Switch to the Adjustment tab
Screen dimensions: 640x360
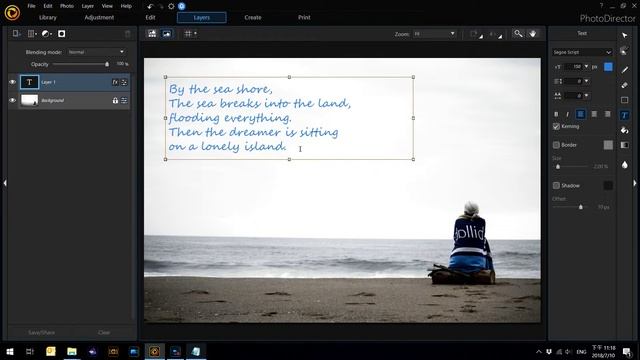click(x=99, y=18)
